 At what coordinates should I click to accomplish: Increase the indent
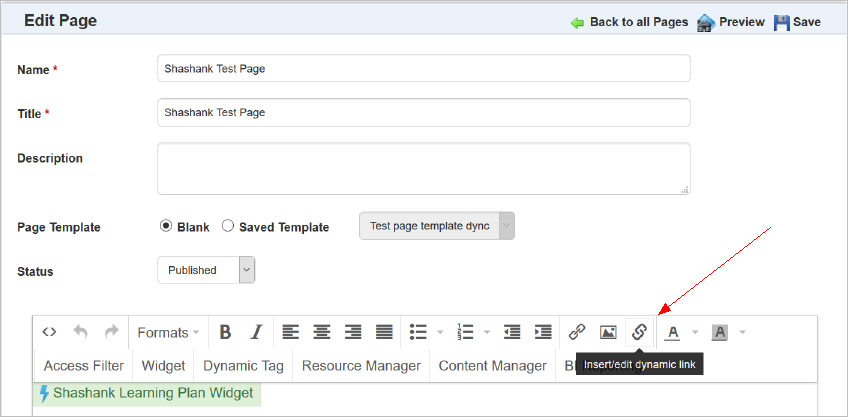click(543, 332)
